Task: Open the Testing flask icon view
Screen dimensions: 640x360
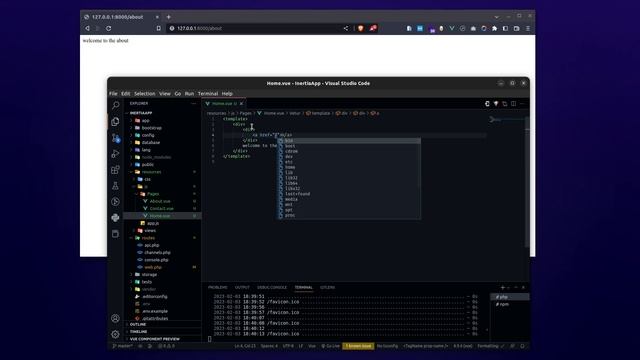Action: pyautogui.click(x=116, y=186)
